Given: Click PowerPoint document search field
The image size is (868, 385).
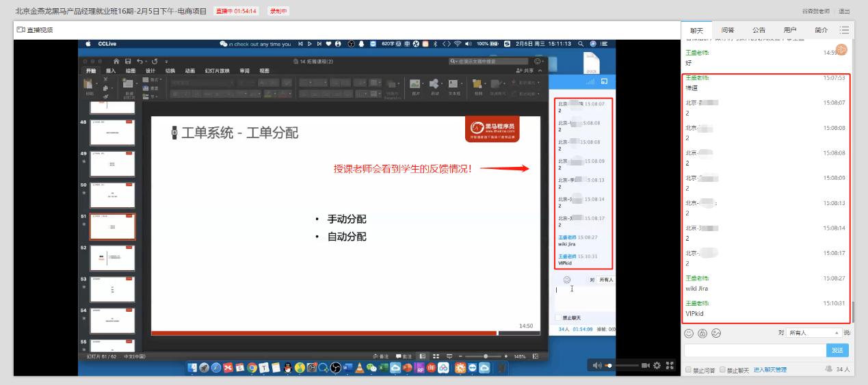Looking at the screenshot, I should pos(489,61).
